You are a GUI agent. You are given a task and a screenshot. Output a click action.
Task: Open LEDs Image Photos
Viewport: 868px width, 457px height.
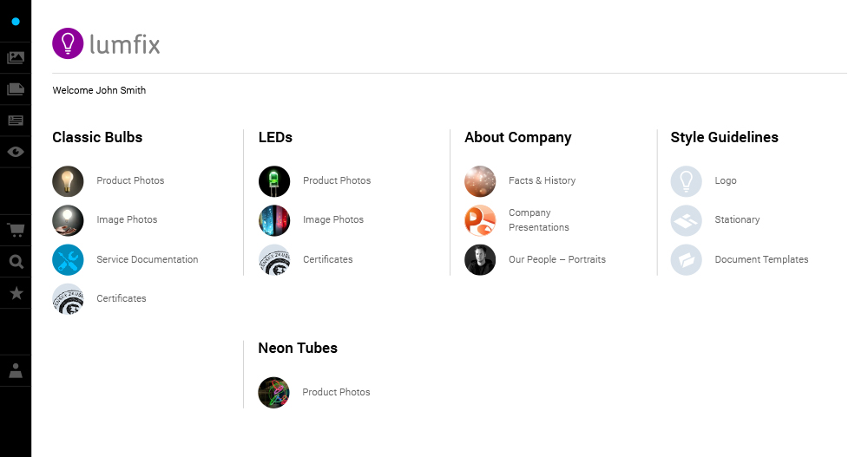pyautogui.click(x=332, y=219)
